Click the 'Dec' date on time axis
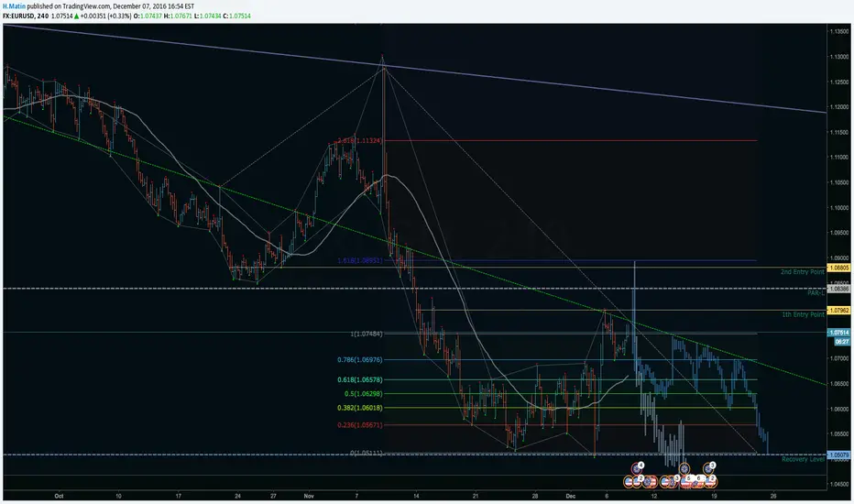The width and height of the screenshot is (854, 504). 570,496
